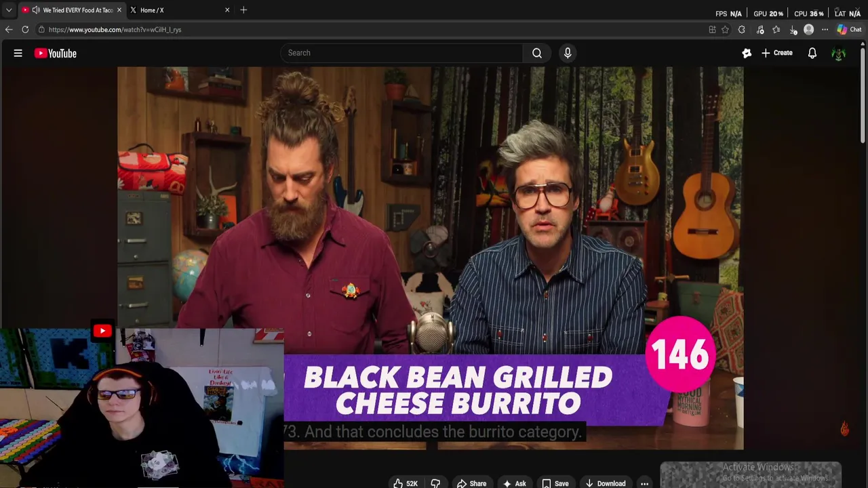Download this video
This screenshot has width=868, height=488.
(606, 483)
